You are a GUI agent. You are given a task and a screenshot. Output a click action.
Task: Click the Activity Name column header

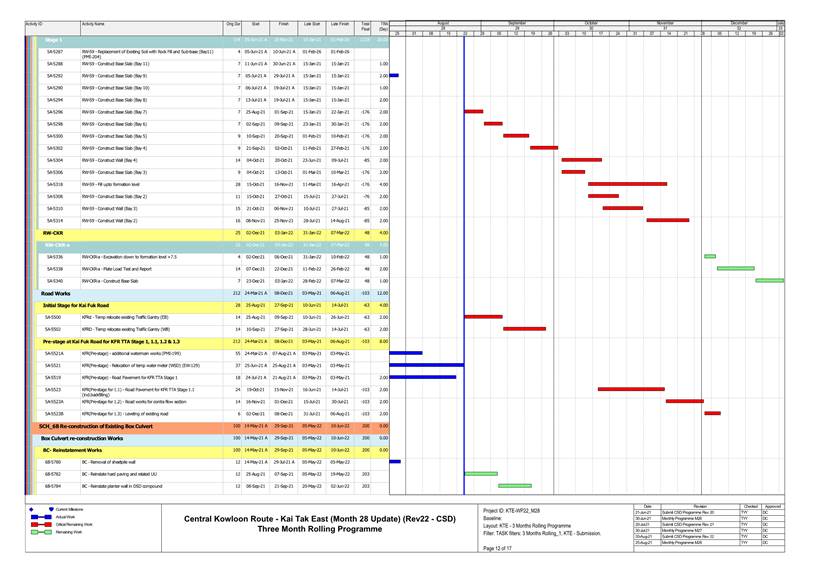(93, 23)
